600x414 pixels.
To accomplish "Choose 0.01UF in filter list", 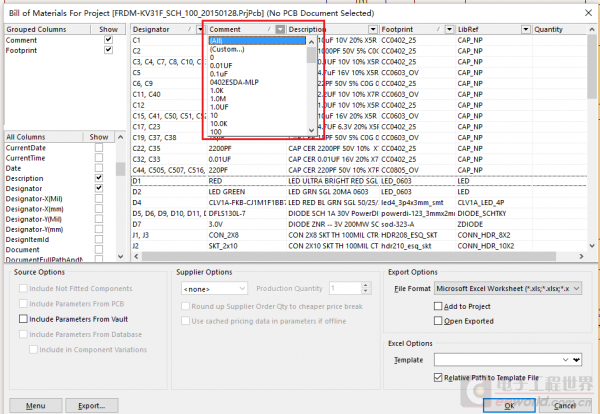I will click(221, 66).
